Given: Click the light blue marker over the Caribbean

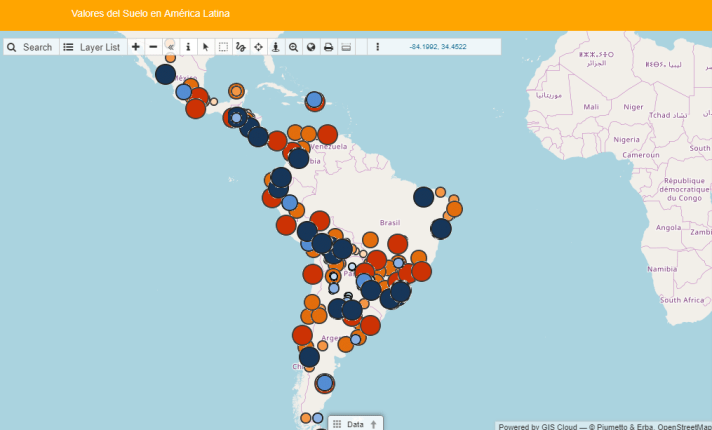Looking at the screenshot, I should tap(314, 99).
